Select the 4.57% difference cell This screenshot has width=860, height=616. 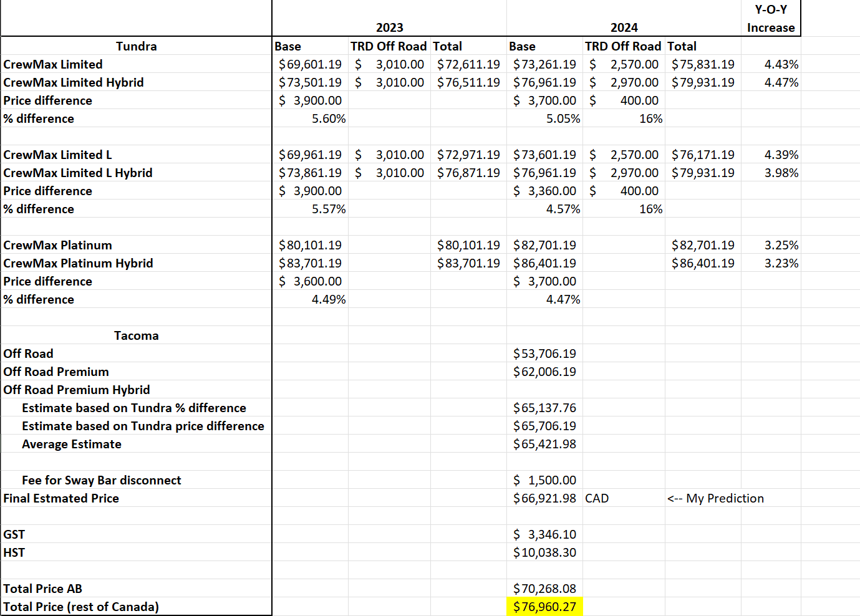[x=563, y=209]
